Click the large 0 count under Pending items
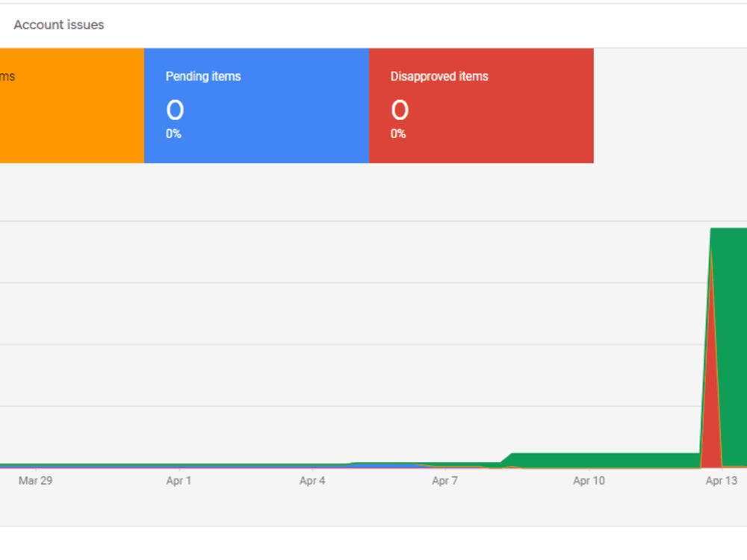747x560 pixels. (x=175, y=110)
